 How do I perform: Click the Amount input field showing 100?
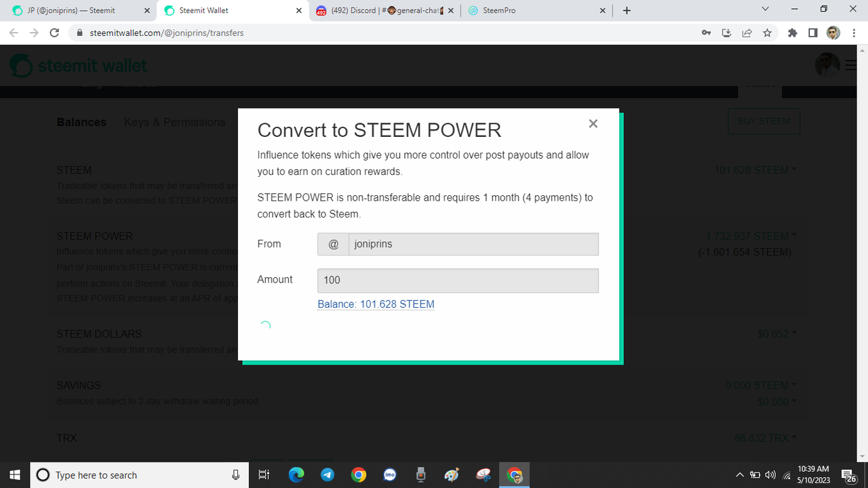458,281
